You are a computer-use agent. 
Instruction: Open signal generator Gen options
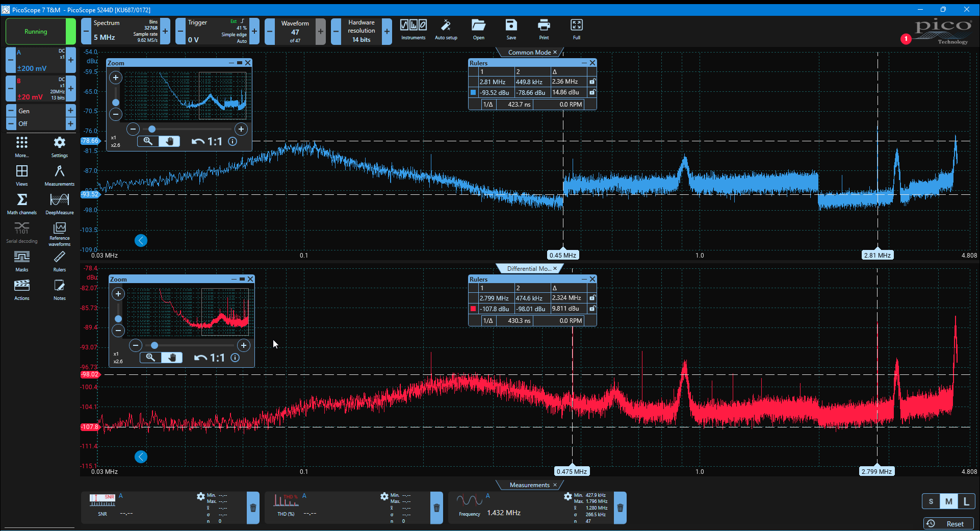click(x=41, y=111)
